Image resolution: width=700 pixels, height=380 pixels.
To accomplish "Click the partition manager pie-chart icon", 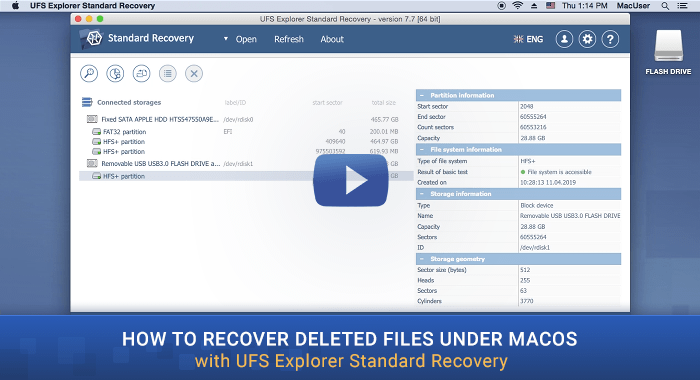I will click(115, 74).
